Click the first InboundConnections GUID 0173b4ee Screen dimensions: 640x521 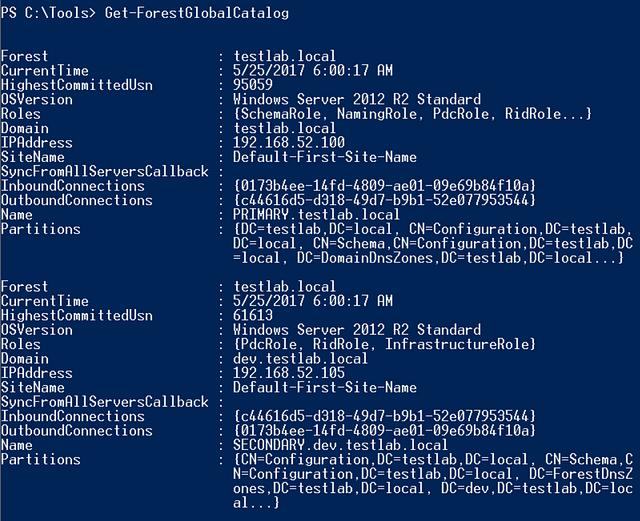384,186
